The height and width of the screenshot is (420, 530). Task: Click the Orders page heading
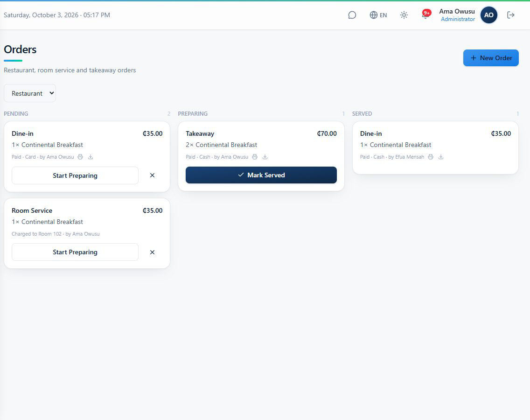coord(20,49)
